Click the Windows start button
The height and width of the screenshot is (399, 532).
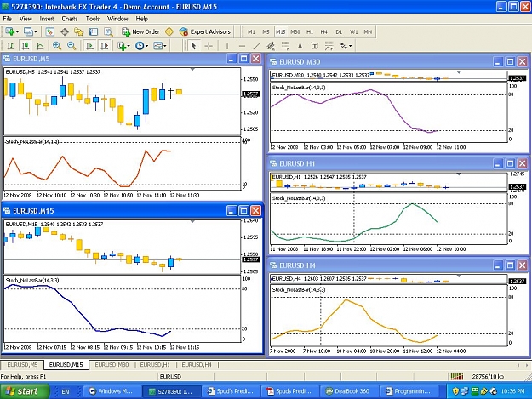tap(25, 391)
